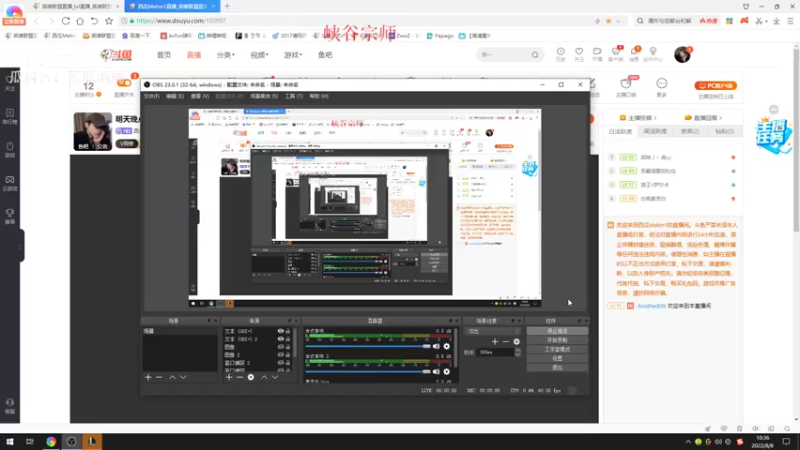Add a new scene in OBS scenes panel
This screenshot has height=450, width=800.
pyautogui.click(x=148, y=378)
